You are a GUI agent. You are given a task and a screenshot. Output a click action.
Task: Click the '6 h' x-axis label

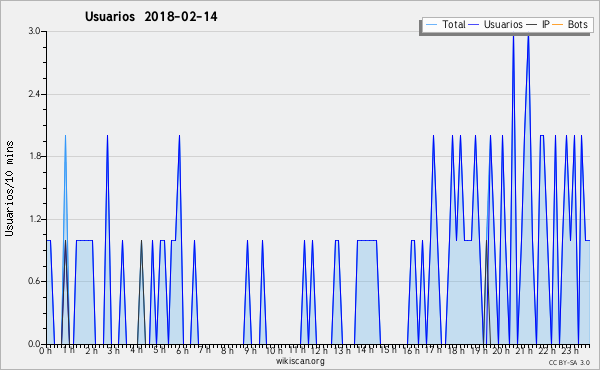click(x=182, y=350)
